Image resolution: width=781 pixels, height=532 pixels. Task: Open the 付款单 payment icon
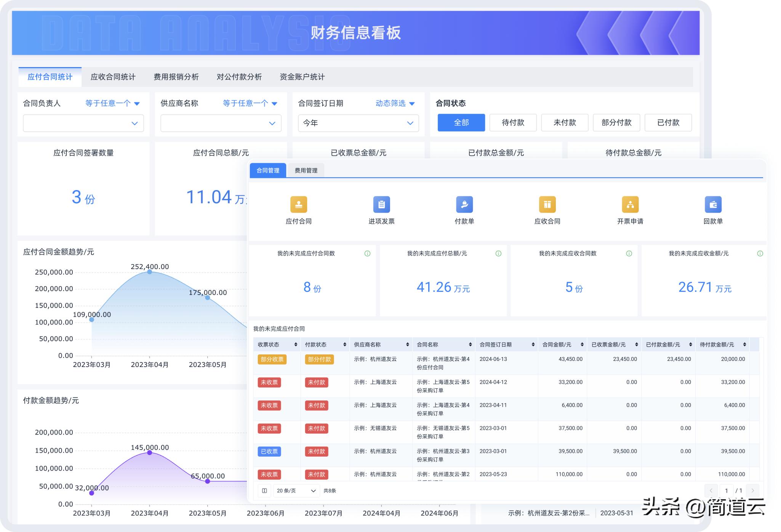464,205
